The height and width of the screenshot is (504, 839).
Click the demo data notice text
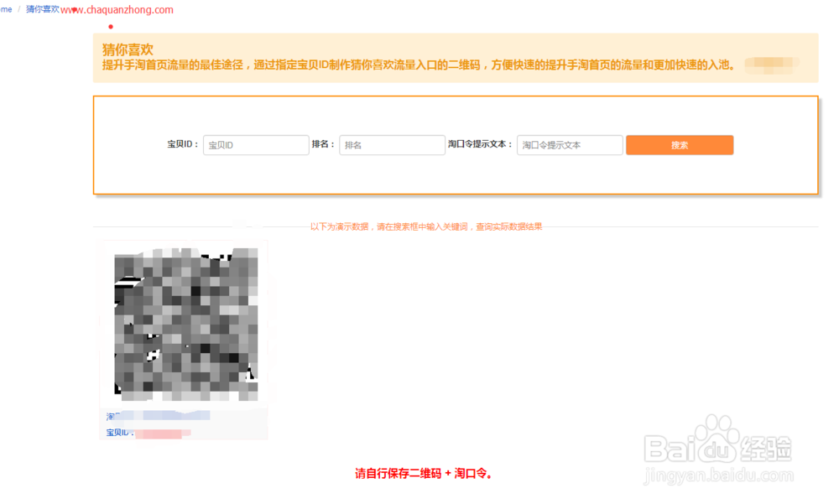[x=426, y=227]
